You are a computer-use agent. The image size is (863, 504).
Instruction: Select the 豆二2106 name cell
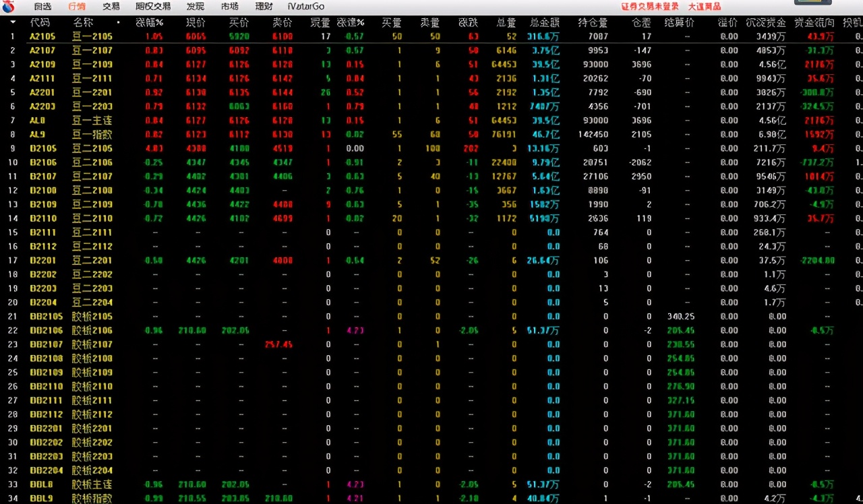coord(92,162)
